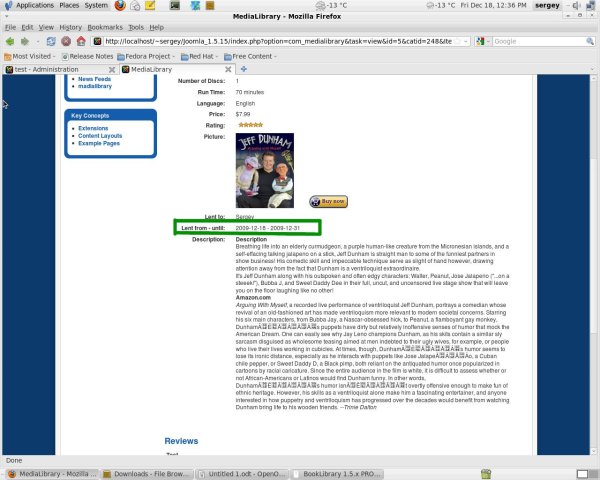Go back with the green back arrow

10,41
